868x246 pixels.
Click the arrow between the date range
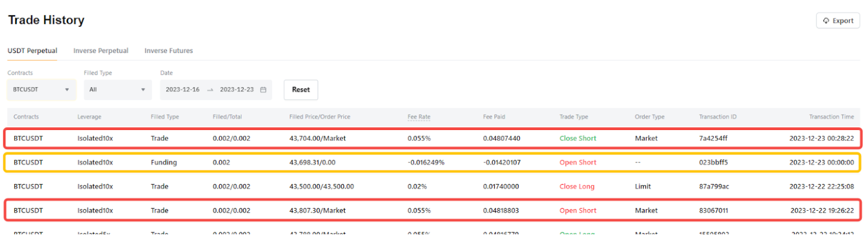pyautogui.click(x=210, y=90)
